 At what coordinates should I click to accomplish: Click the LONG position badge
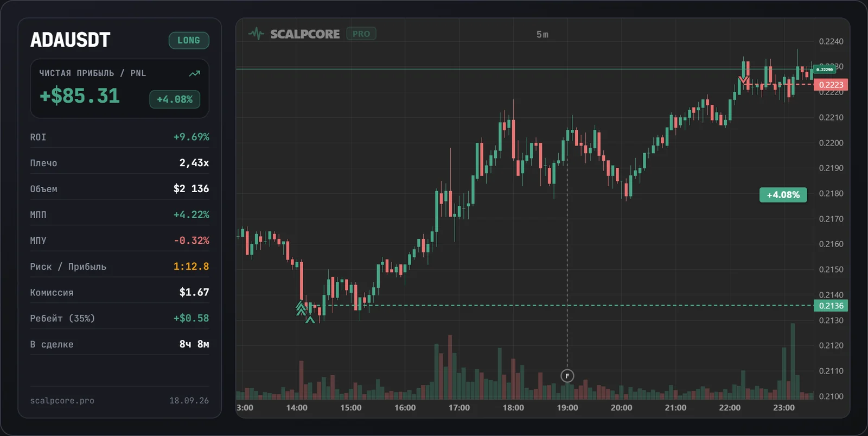click(189, 40)
